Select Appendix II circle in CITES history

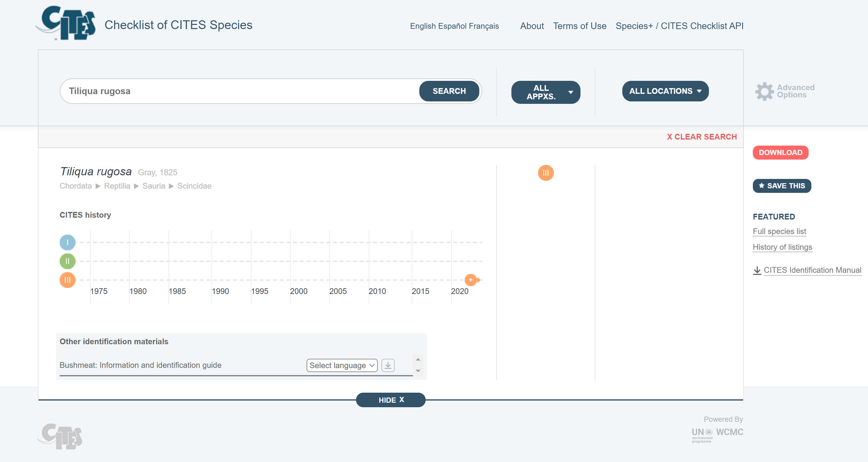67,261
